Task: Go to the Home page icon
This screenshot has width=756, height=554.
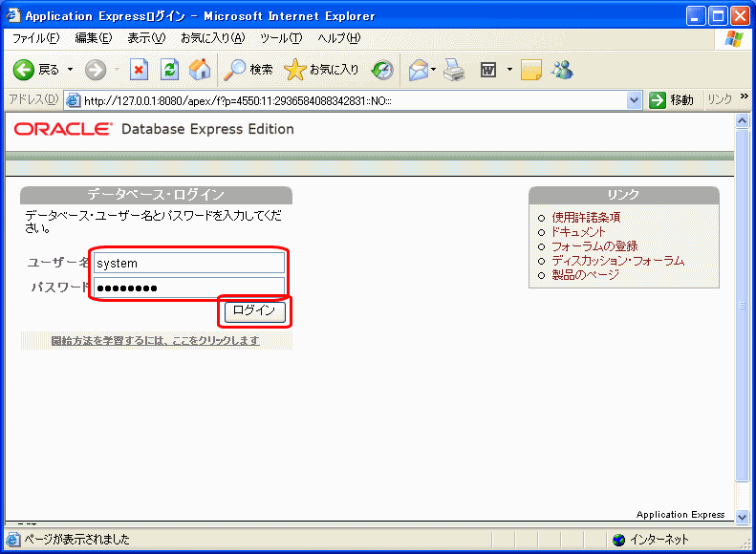Action: pos(200,70)
